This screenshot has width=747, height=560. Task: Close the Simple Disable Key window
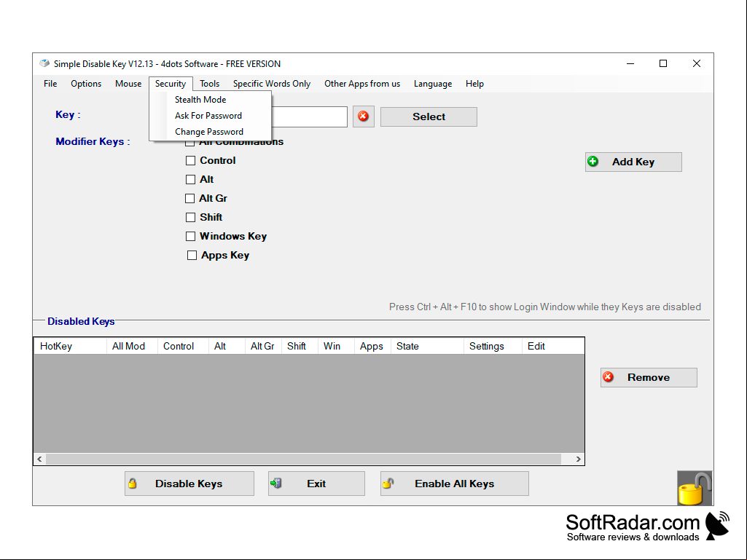tap(697, 63)
